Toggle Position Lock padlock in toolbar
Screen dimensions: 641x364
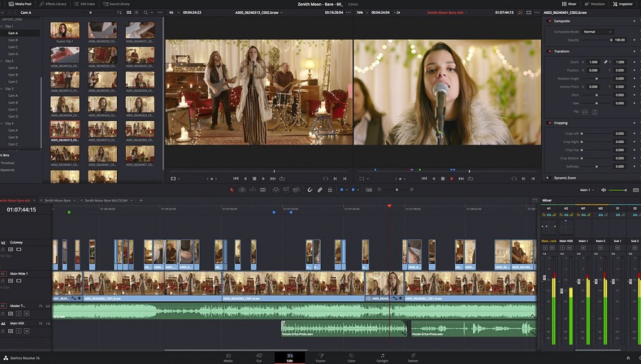(x=330, y=190)
